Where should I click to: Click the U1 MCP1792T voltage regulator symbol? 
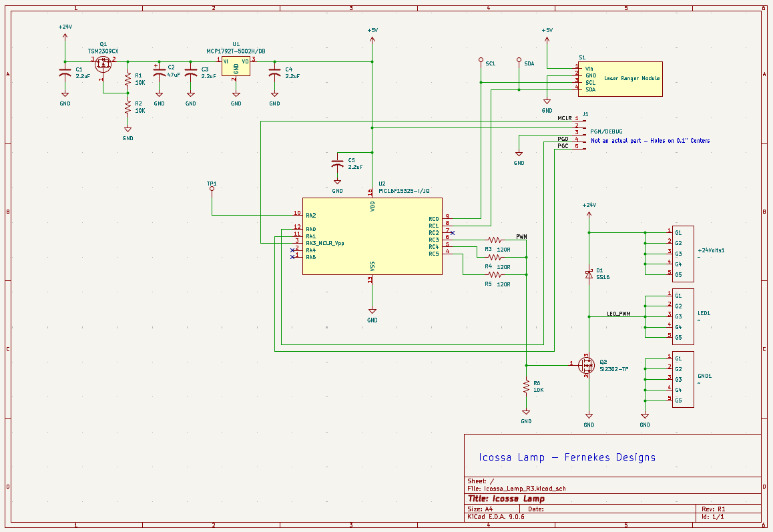point(236,65)
